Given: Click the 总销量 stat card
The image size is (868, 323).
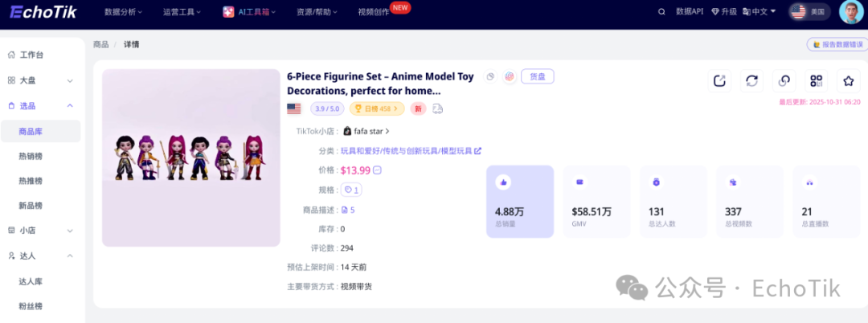Looking at the screenshot, I should click(x=520, y=202).
